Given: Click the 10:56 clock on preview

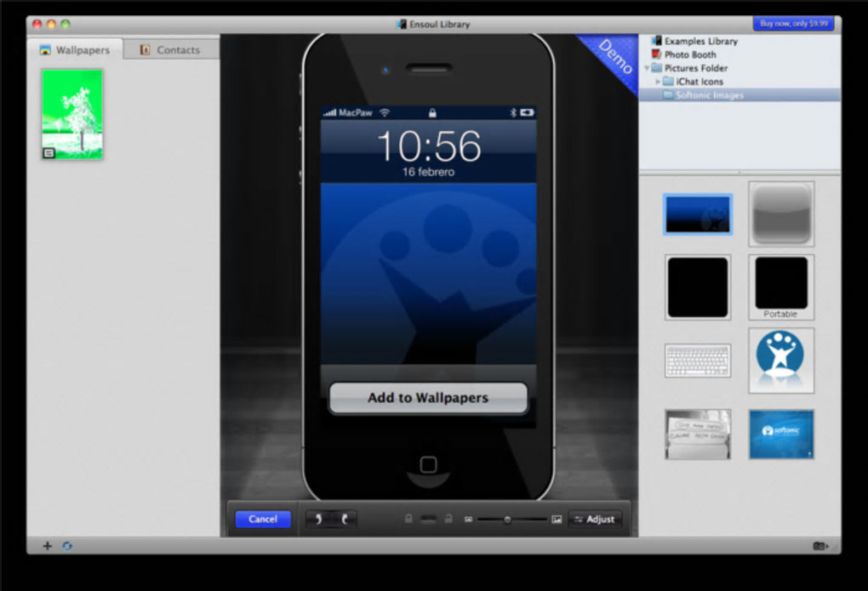Looking at the screenshot, I should 429,146.
